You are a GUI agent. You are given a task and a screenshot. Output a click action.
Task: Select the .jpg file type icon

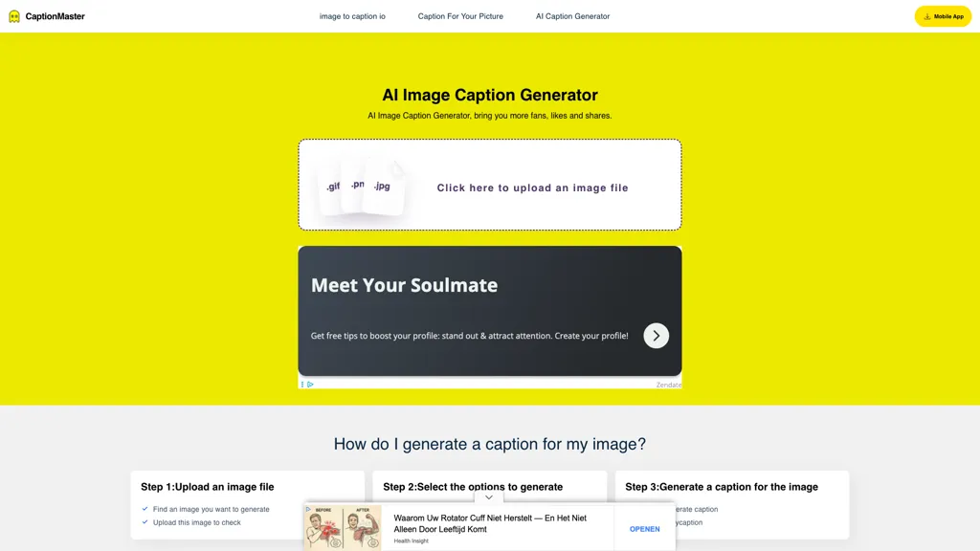click(383, 187)
